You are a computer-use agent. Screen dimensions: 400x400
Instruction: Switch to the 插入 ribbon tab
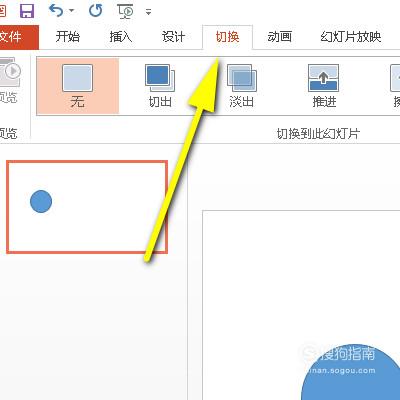point(121,37)
